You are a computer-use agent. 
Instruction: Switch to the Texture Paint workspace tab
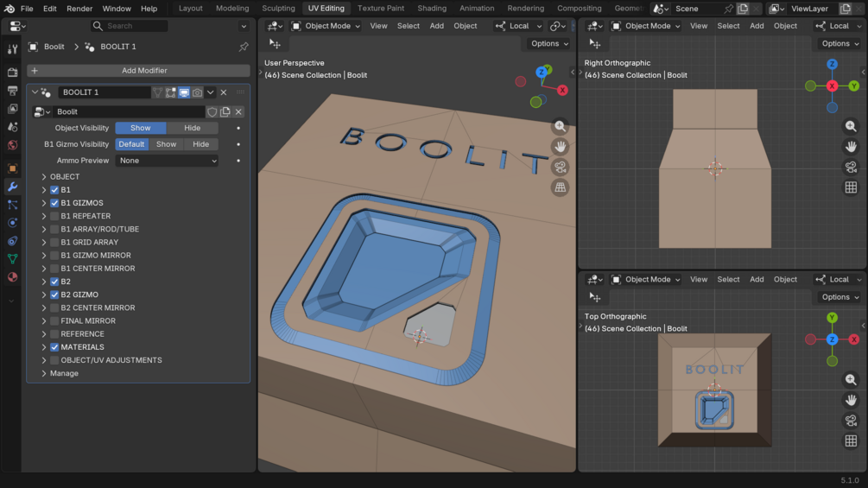(x=381, y=9)
